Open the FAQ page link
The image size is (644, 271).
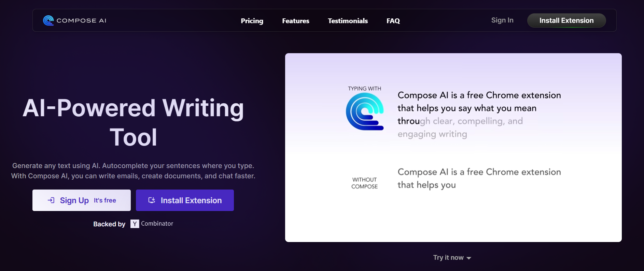393,21
